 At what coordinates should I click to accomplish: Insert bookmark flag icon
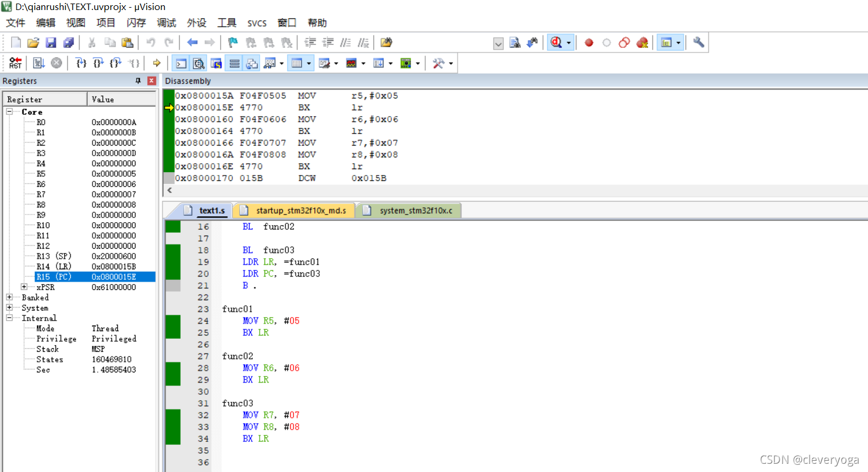click(233, 42)
